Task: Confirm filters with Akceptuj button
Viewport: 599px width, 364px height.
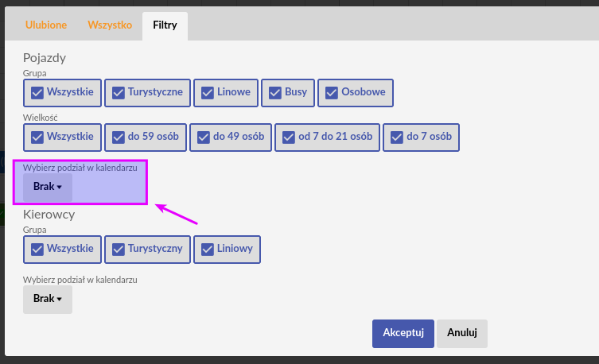Action: pos(403,334)
